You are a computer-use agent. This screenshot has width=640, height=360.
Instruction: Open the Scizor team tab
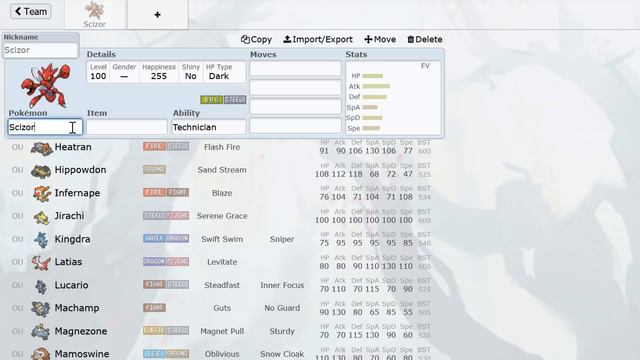coord(95,15)
